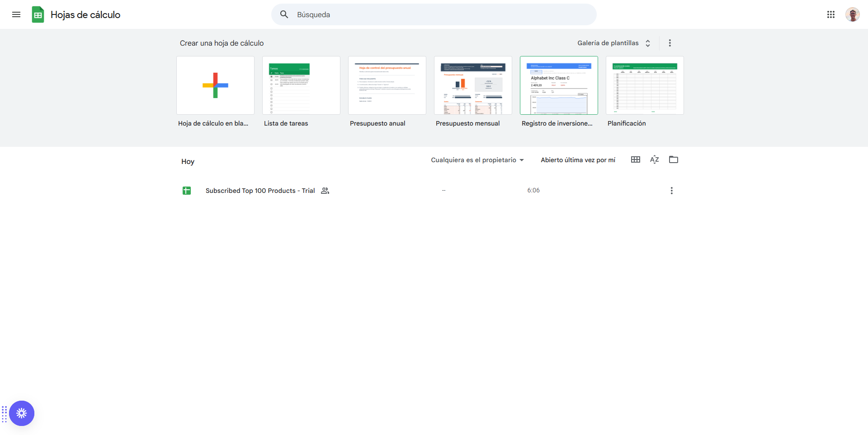Open the file picker folder icon
Image resolution: width=868 pixels, height=435 pixels.
pos(673,159)
